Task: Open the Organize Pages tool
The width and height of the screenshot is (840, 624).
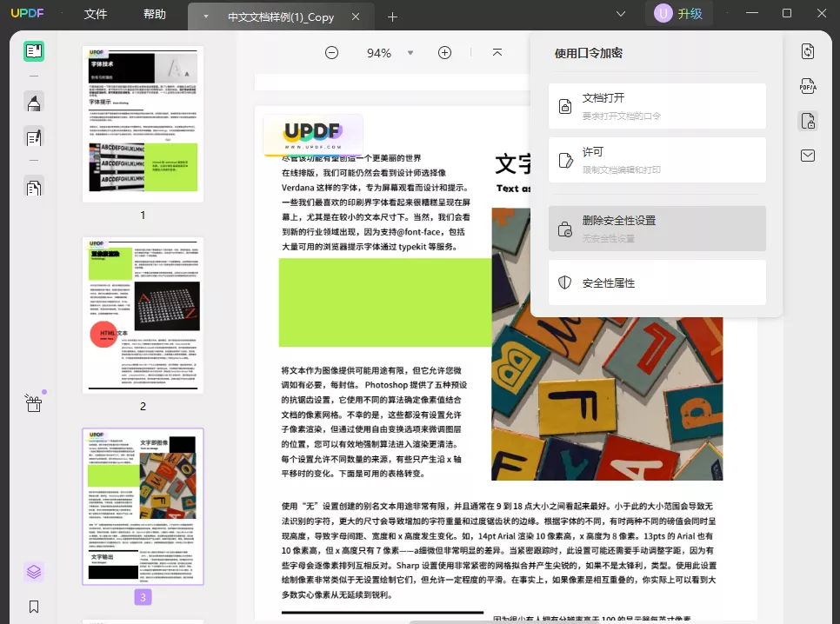Action: (34, 188)
